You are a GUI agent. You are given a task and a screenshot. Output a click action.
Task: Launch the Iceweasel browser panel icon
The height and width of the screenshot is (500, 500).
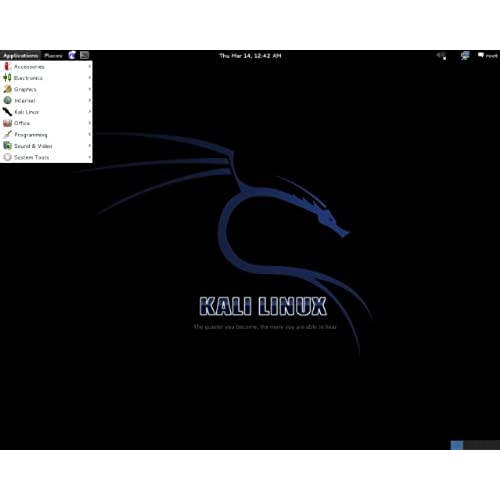click(72, 55)
